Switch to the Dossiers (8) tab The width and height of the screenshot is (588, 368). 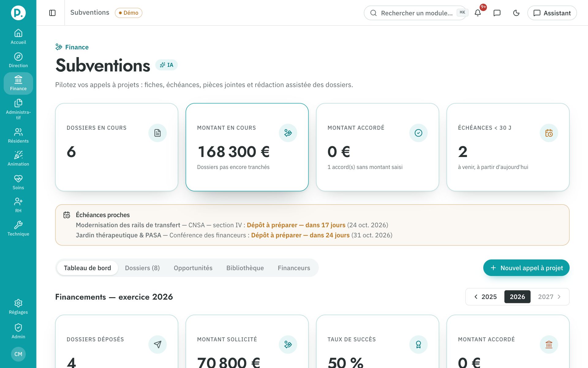[142, 268]
